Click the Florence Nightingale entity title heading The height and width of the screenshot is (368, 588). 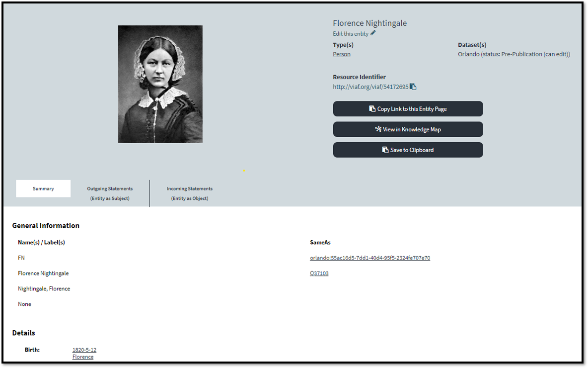coord(369,23)
